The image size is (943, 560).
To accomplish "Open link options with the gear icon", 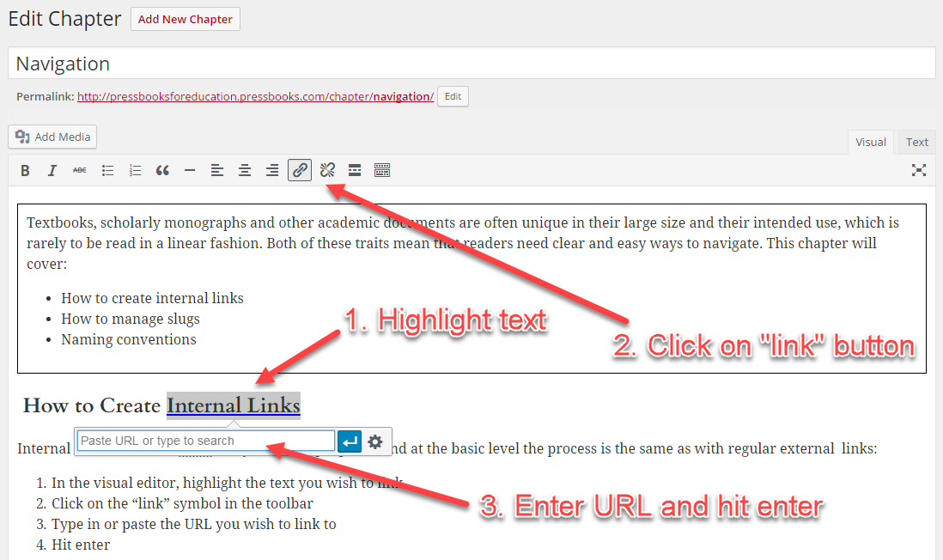I will (x=375, y=442).
